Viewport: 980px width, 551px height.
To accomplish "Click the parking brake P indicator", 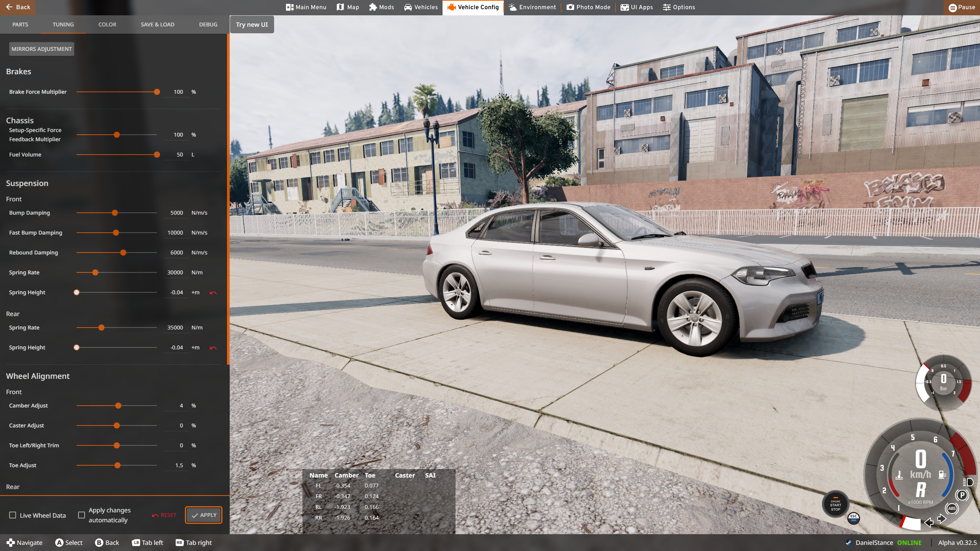I will pyautogui.click(x=961, y=495).
